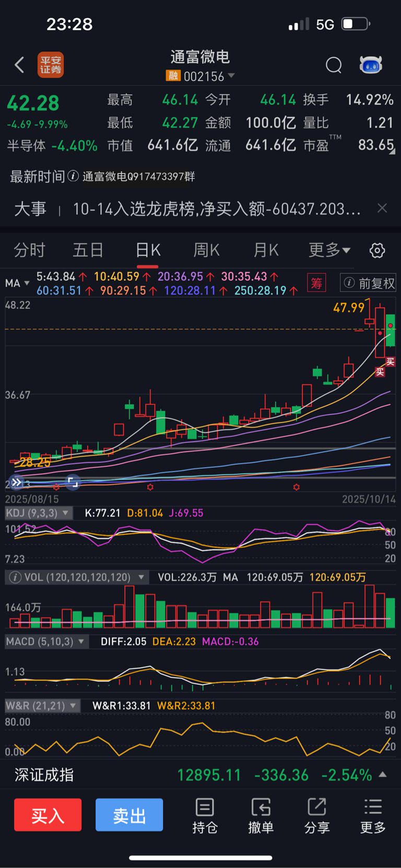
Task: Open the VOL indicator dropdown
Action: click(77, 577)
